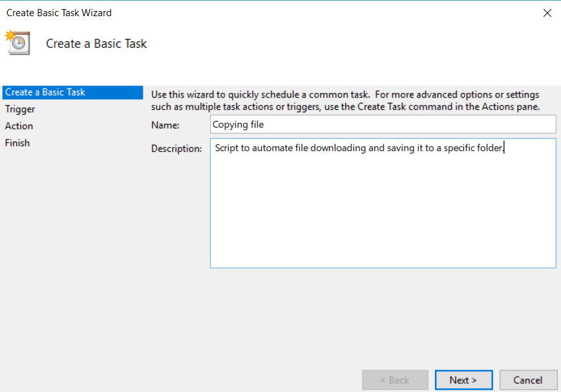Close the Create Basic Task Wizard
Image resolution: width=561 pixels, height=392 pixels.
coord(547,12)
